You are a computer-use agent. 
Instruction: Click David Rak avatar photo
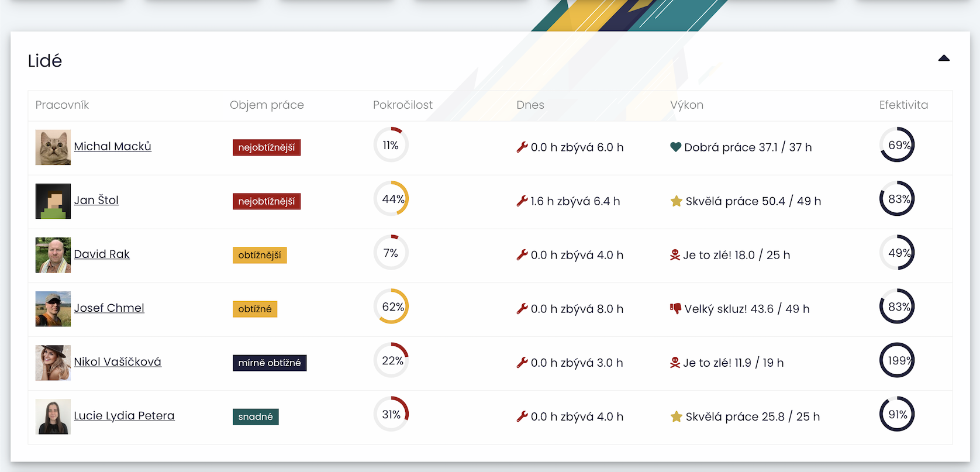(53, 255)
